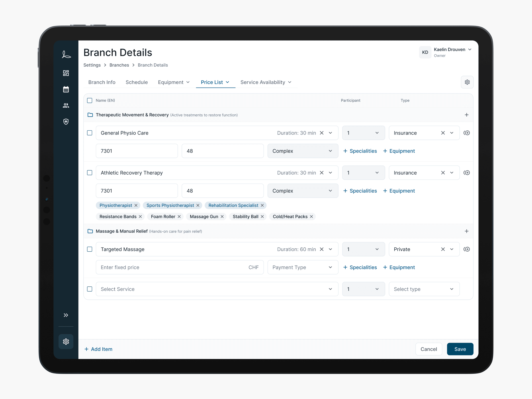Image resolution: width=532 pixels, height=399 pixels.
Task: Open the Payment Type dropdown
Action: pyautogui.click(x=303, y=267)
